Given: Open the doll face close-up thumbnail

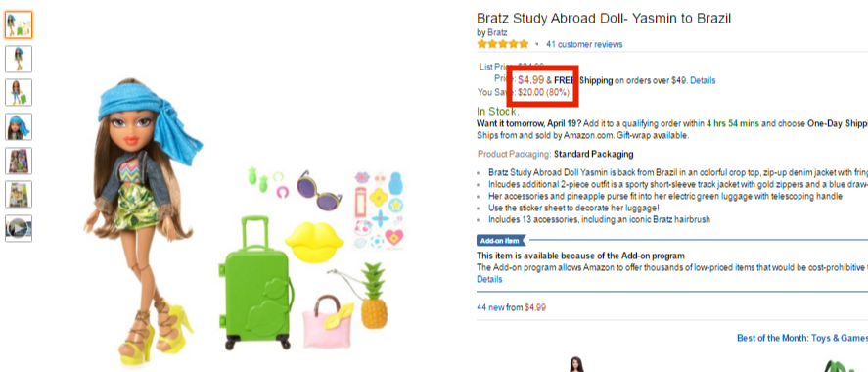Looking at the screenshot, I should 19,126.
